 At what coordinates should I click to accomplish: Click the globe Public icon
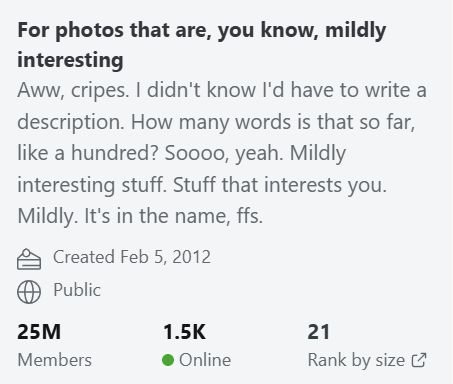29,292
